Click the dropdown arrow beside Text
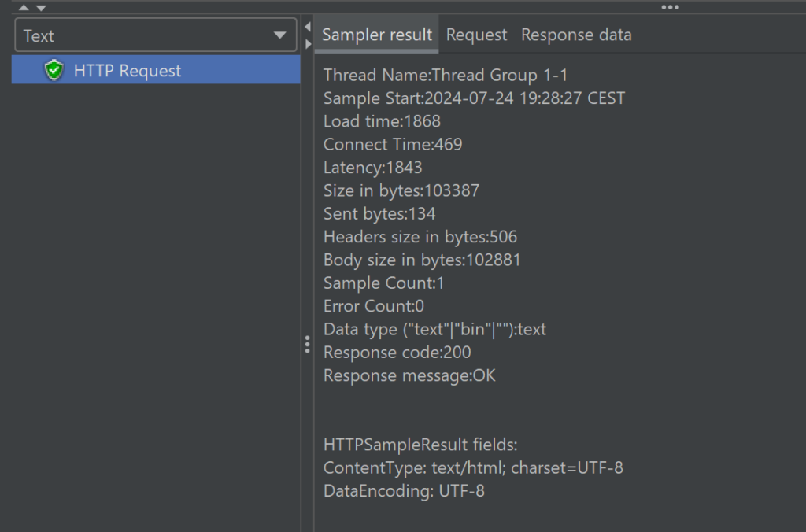The height and width of the screenshot is (532, 806). 279,35
